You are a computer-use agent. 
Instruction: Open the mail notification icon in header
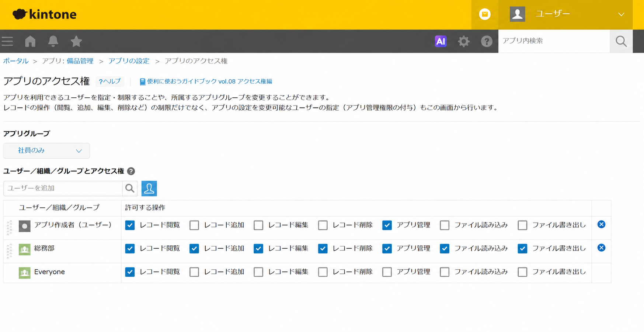tap(485, 14)
